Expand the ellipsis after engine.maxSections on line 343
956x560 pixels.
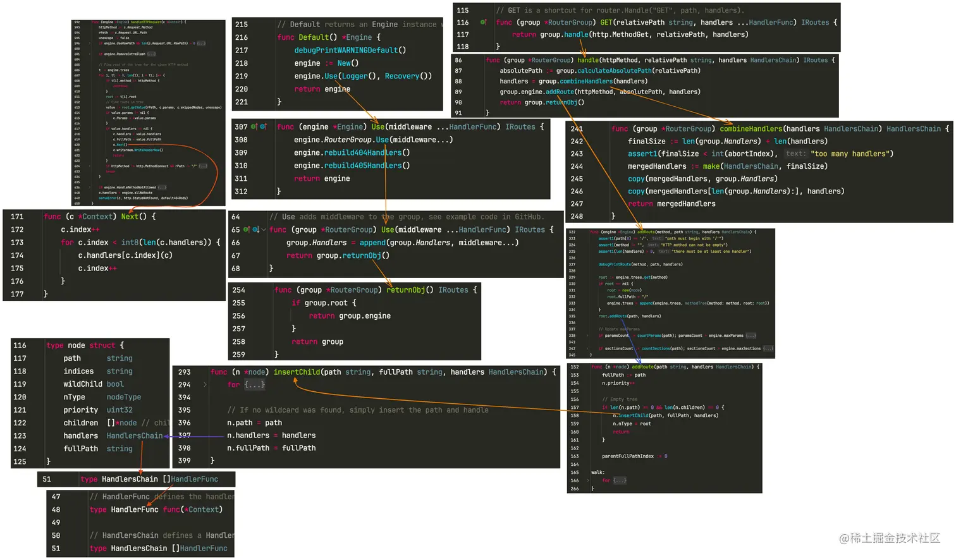[768, 348]
